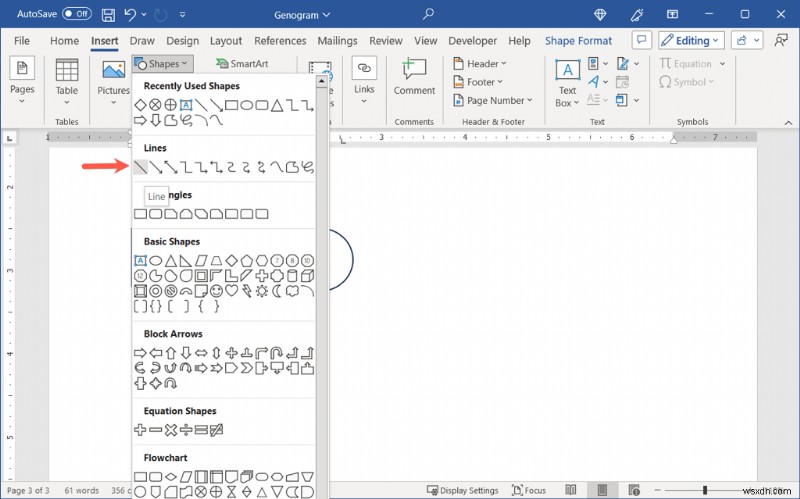Pick the cube shape in Basic Shapes
The width and height of the screenshot is (800, 499).
(307, 276)
